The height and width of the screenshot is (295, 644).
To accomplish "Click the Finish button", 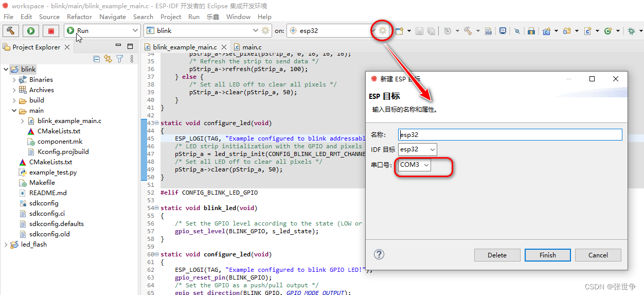I will pos(548,255).
